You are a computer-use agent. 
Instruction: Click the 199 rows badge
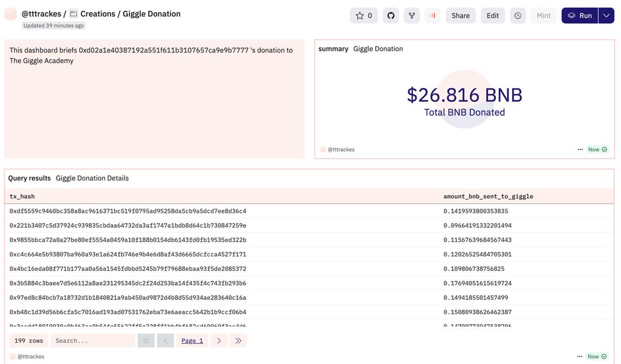29,341
